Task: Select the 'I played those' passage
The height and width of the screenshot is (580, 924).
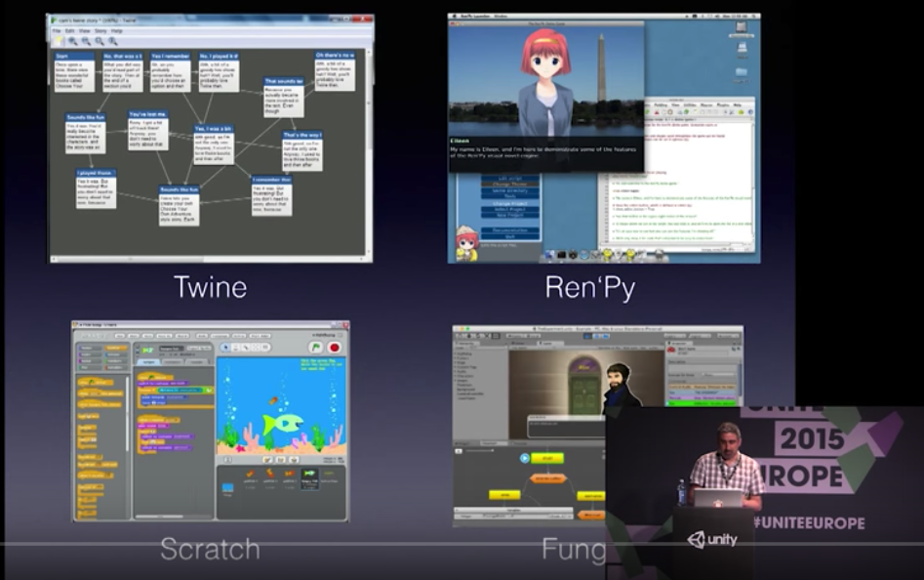Action: 96,188
